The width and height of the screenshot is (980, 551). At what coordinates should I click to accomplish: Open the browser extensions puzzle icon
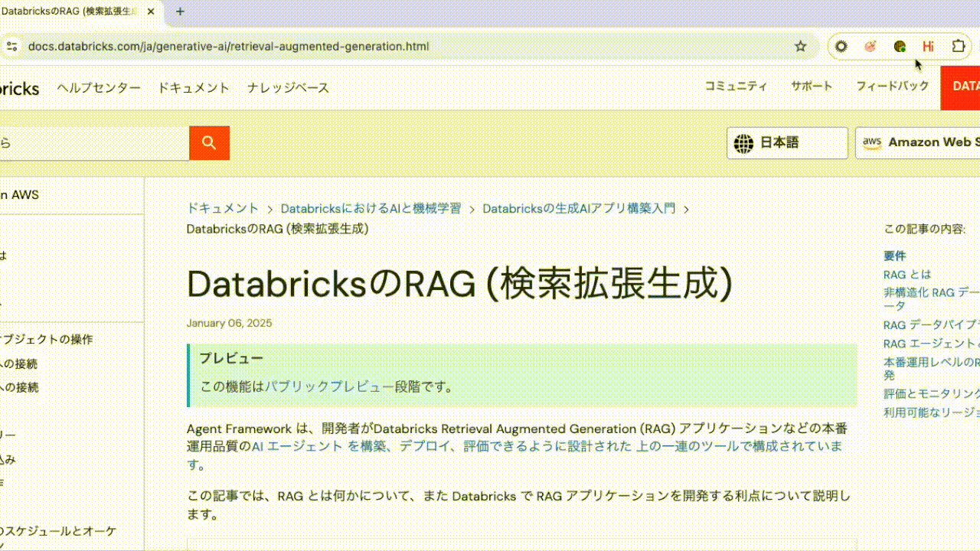point(958,46)
